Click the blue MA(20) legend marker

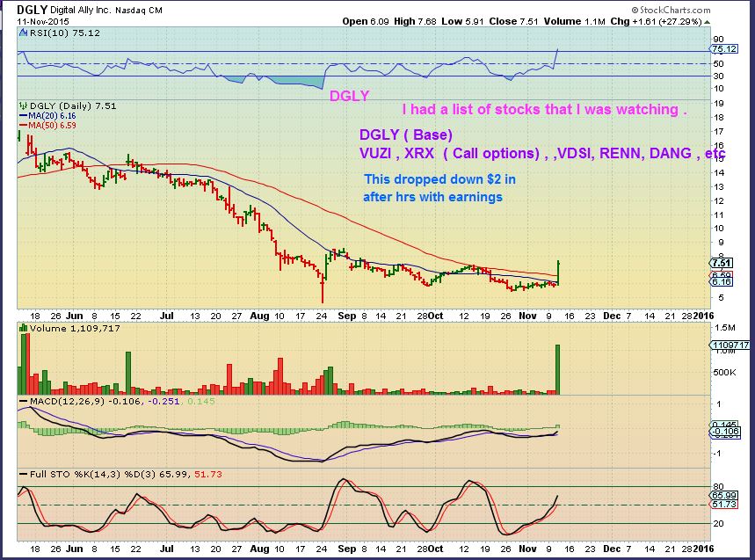coord(21,116)
